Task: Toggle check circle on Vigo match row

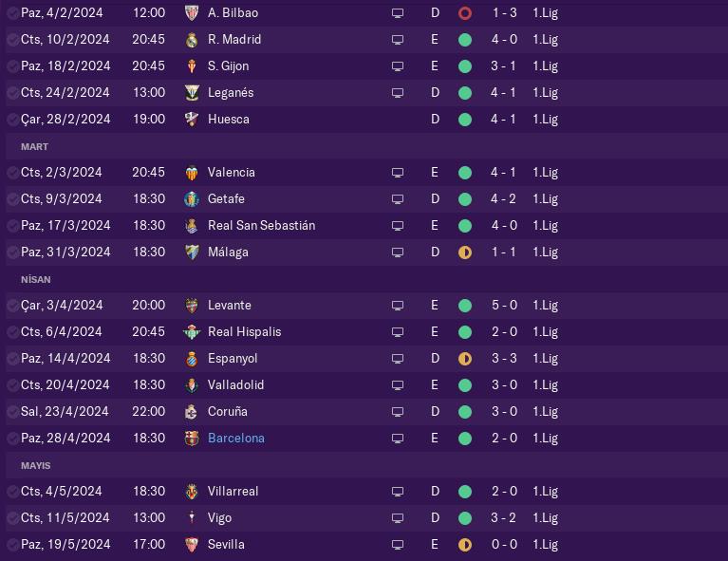Action: click(x=12, y=518)
